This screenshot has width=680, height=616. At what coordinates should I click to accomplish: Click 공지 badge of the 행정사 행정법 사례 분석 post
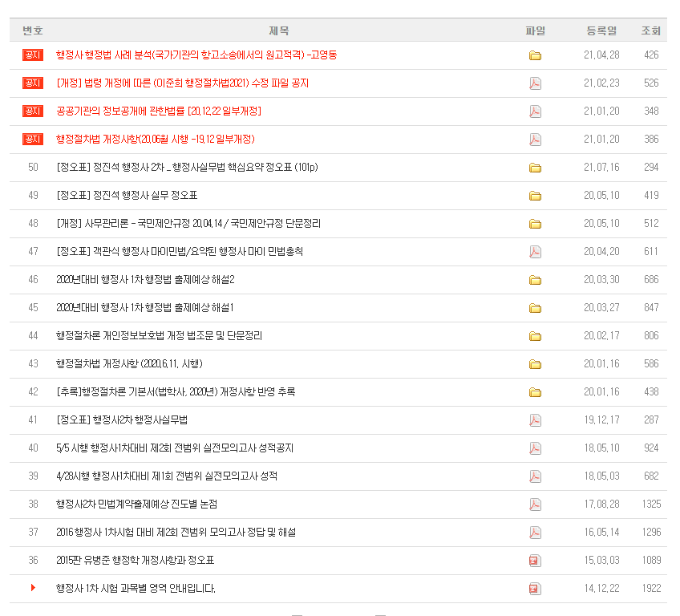[33, 55]
